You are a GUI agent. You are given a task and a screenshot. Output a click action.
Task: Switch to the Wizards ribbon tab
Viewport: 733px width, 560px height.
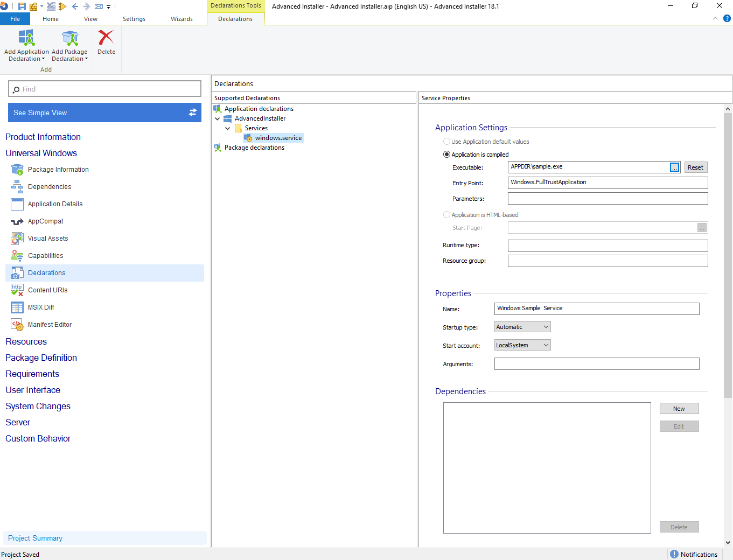[x=181, y=18]
